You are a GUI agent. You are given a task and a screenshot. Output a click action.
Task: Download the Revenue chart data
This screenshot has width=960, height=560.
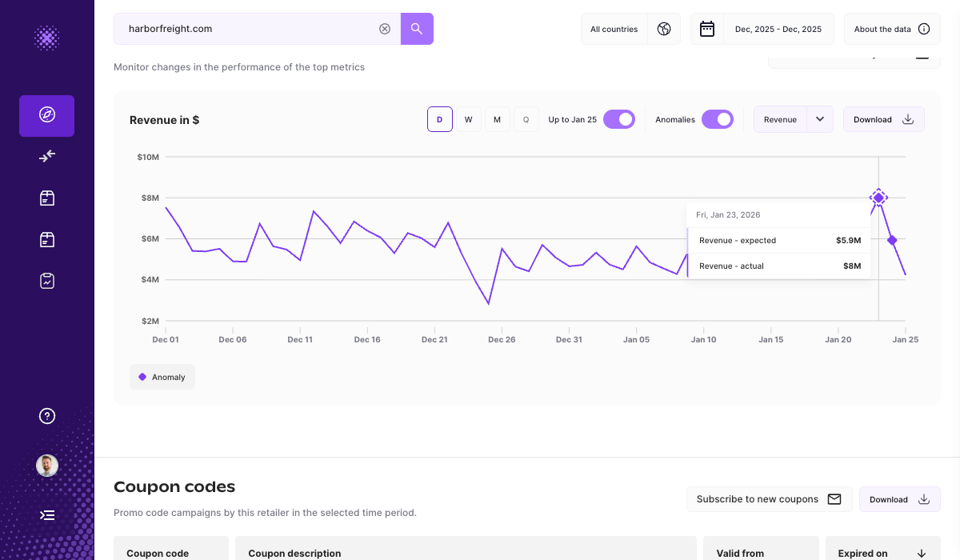click(x=883, y=118)
